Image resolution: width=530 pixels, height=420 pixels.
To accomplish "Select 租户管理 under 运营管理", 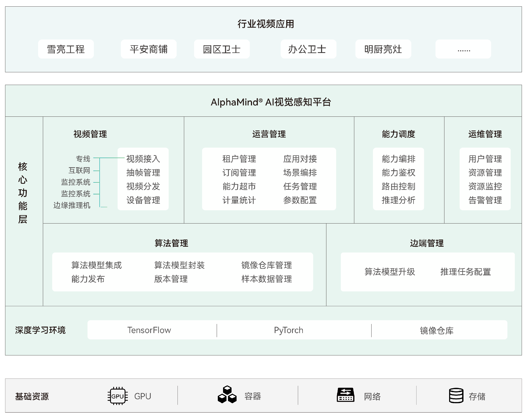I will (239, 159).
